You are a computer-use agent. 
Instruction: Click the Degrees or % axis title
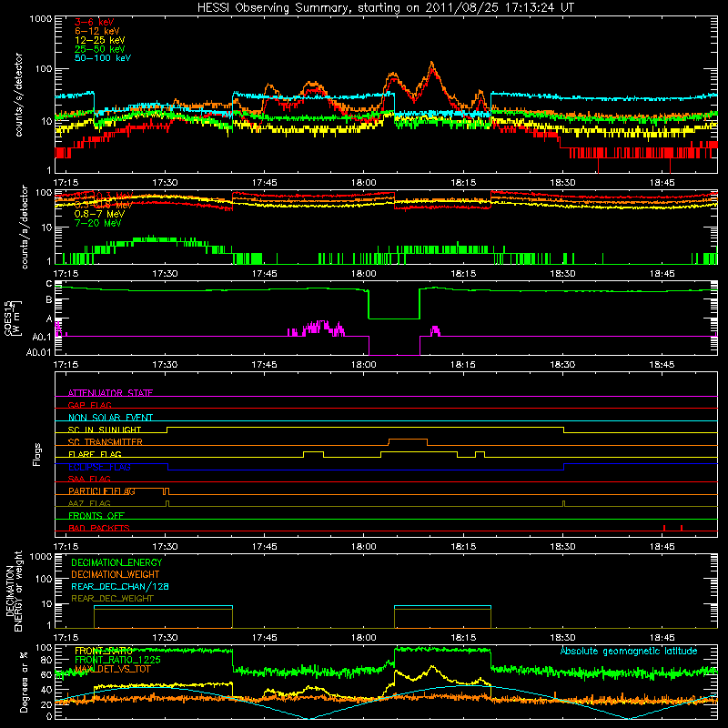24,682
